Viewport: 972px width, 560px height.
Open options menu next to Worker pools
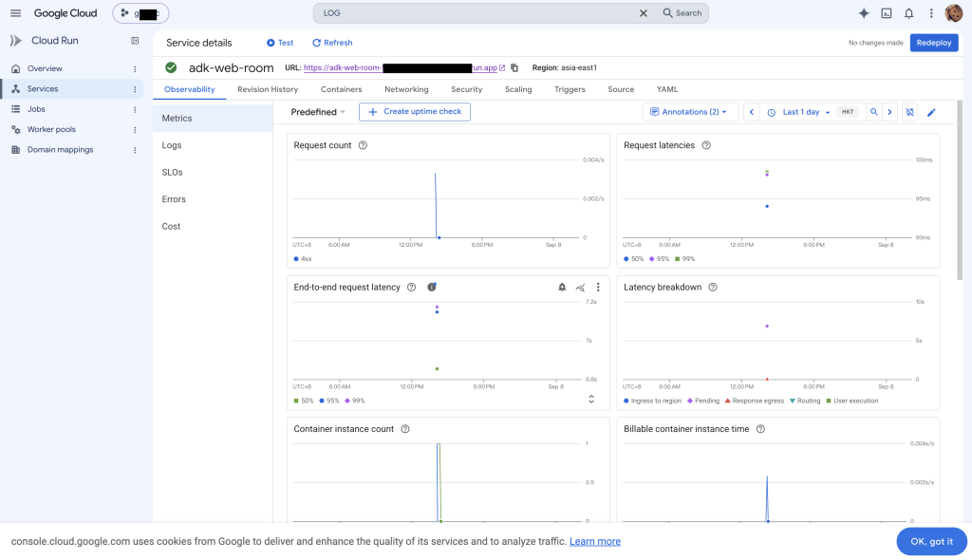(135, 130)
